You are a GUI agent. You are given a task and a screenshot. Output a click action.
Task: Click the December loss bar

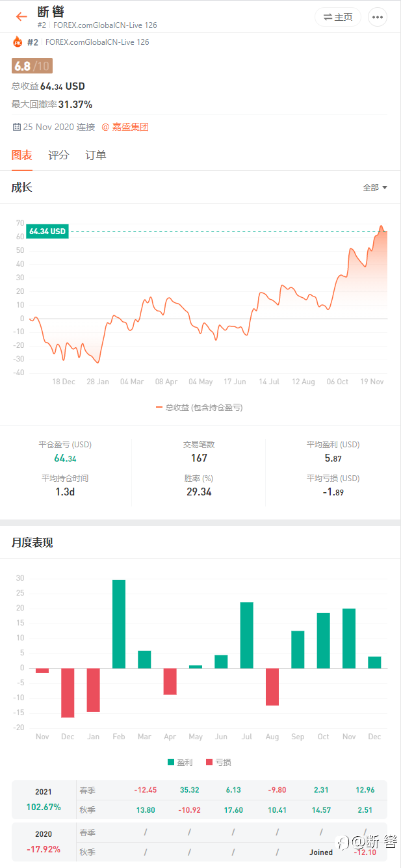[68, 693]
